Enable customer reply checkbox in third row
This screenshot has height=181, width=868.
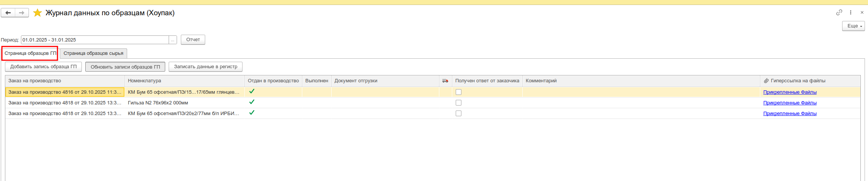pyautogui.click(x=458, y=114)
